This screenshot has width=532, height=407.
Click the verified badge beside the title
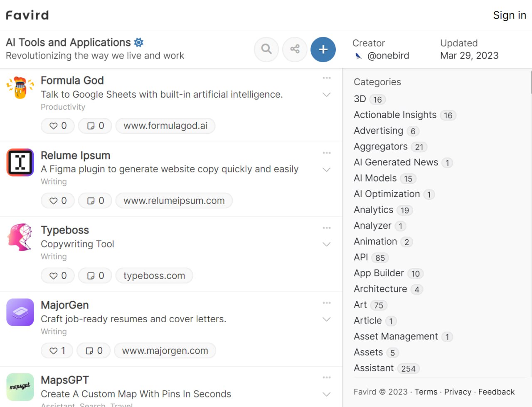139,42
